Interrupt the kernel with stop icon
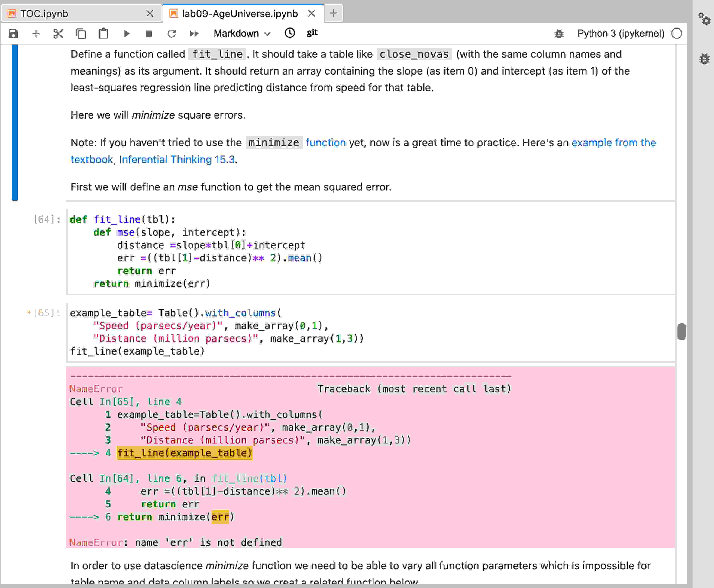 [x=149, y=34]
